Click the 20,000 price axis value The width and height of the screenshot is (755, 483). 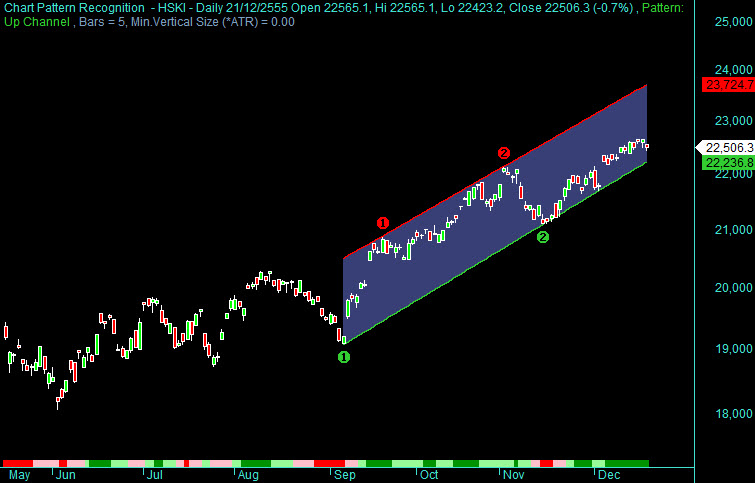point(733,287)
